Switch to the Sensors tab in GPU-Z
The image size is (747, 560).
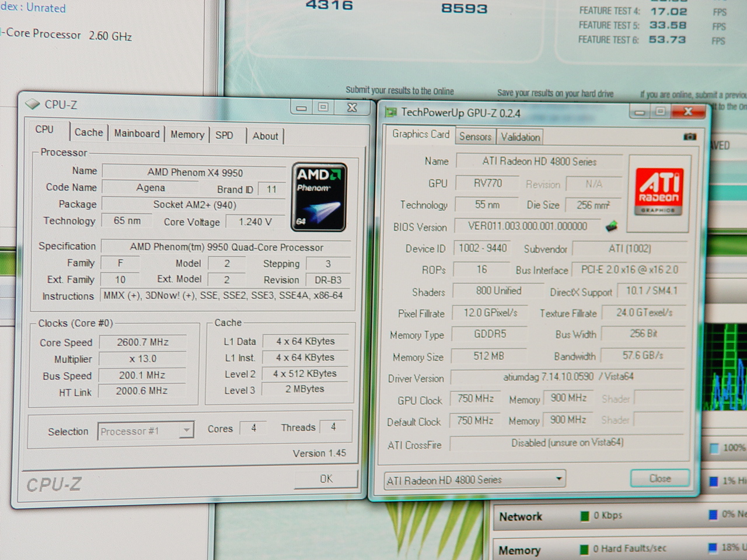click(475, 136)
